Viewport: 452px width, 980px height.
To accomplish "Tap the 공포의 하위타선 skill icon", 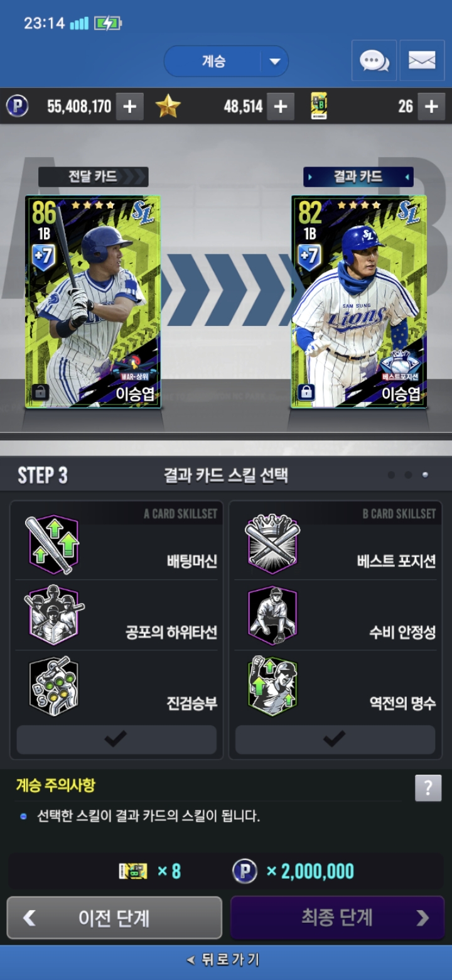I will 53,615.
